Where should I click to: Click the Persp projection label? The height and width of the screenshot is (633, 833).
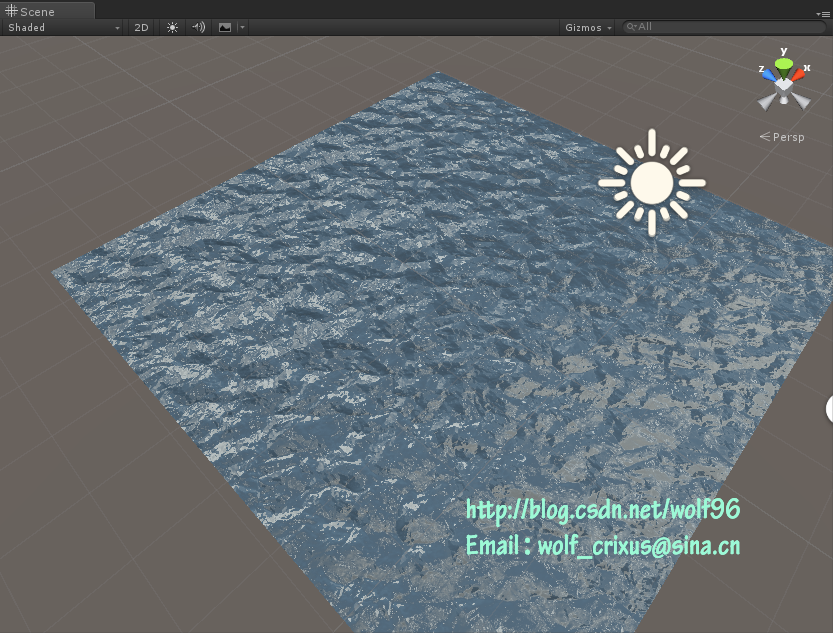[x=788, y=136]
